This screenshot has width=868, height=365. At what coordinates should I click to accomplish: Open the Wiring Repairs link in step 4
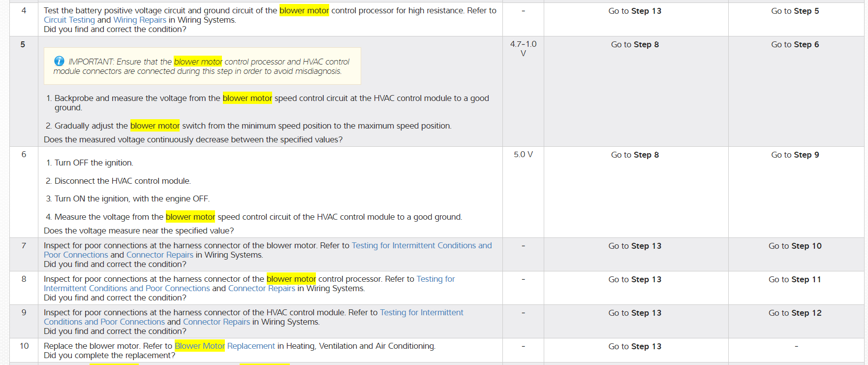click(x=140, y=20)
